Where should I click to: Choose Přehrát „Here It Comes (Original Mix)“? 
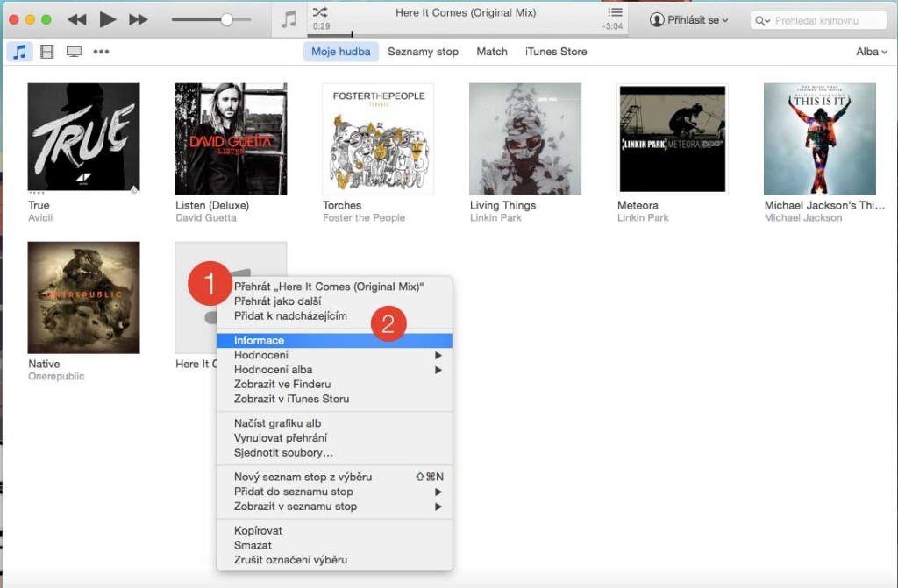click(x=334, y=287)
